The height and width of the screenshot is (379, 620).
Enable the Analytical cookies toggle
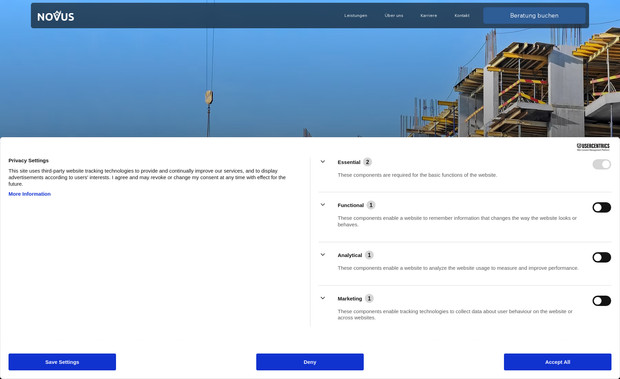601,257
